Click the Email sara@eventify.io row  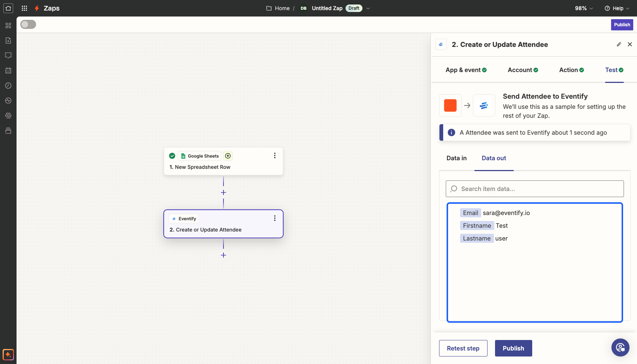(495, 213)
